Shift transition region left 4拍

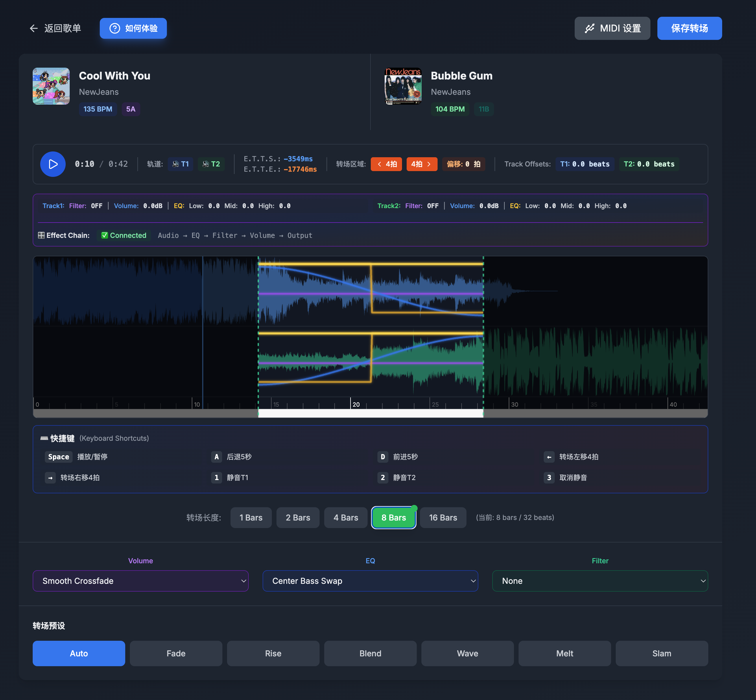point(386,164)
